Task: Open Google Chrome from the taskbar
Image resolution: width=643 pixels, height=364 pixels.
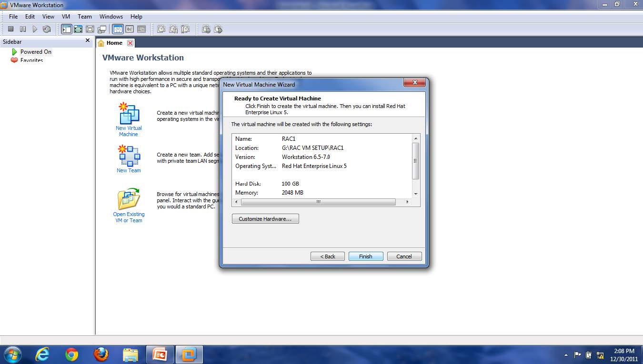Action: (72, 354)
